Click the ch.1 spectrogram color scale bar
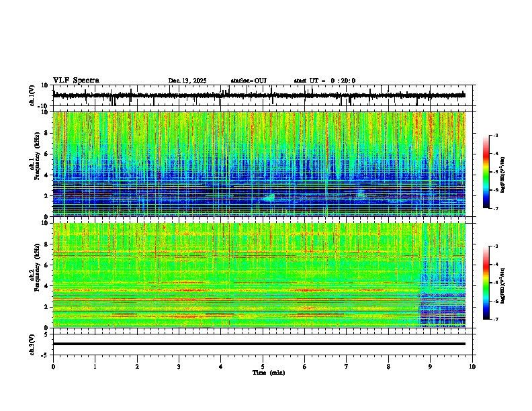This screenshot has height=411, width=532. pyautogui.click(x=486, y=172)
